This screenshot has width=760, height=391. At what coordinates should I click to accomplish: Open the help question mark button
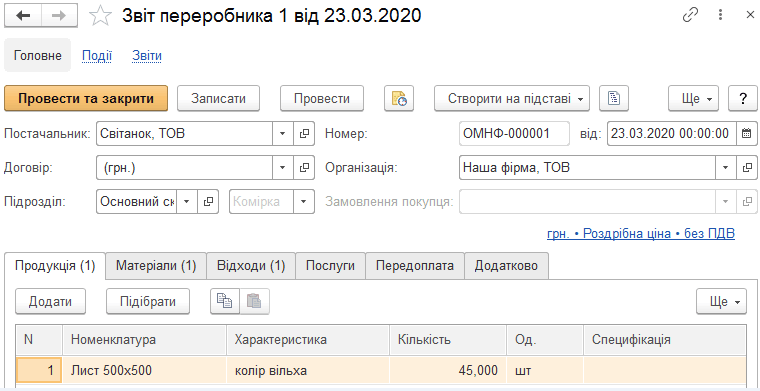[743, 99]
